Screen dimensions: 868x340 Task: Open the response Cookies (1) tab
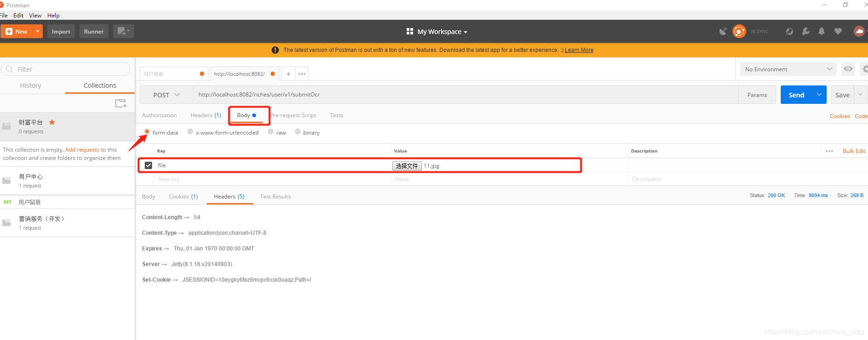point(183,197)
